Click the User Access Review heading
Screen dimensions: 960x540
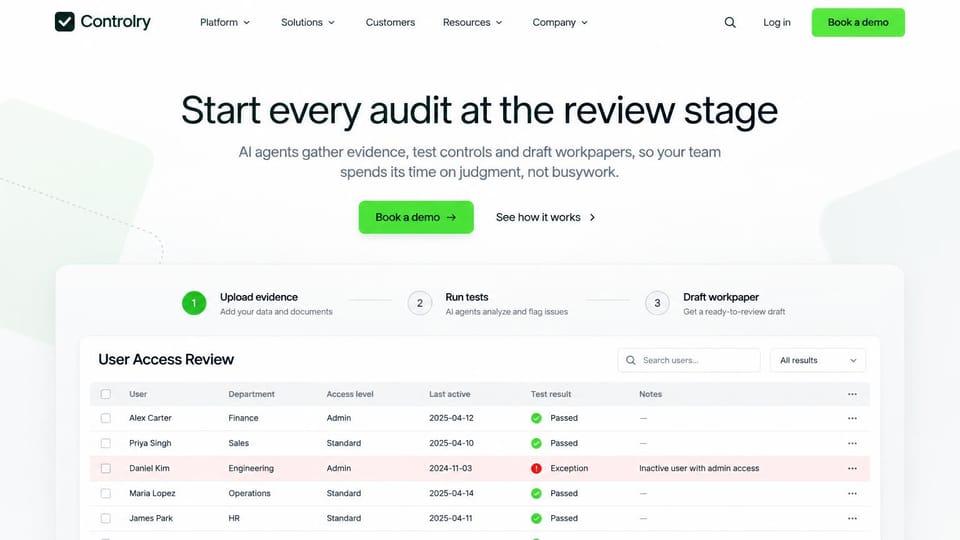(166, 359)
